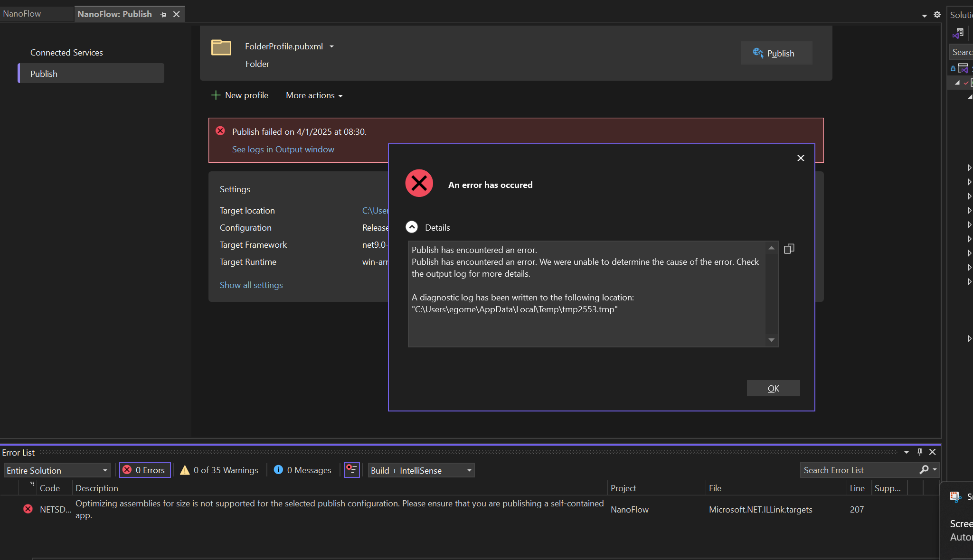
Task: Switch to the NanoFlow: Publish tab
Action: (x=114, y=14)
